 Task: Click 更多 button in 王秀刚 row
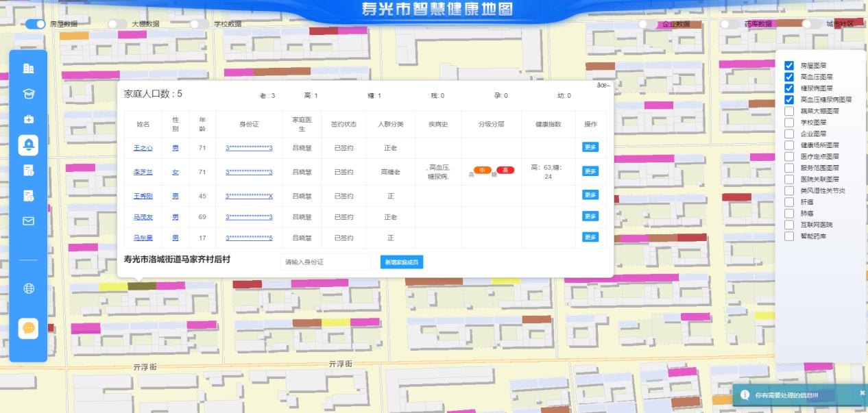pyautogui.click(x=590, y=195)
